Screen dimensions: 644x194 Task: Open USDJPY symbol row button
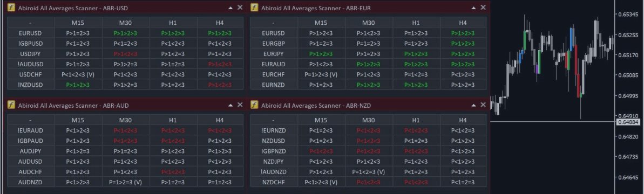tap(31, 54)
